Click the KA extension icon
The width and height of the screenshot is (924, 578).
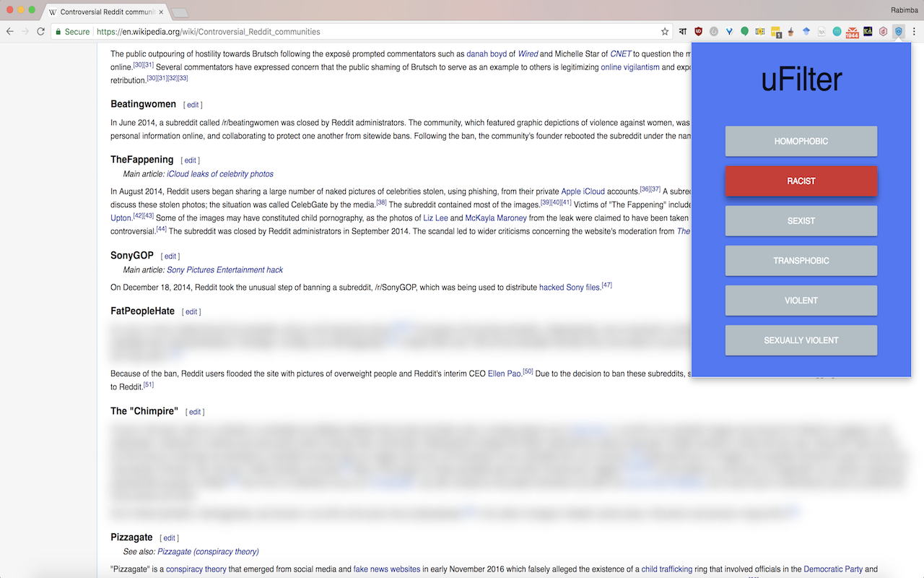868,32
